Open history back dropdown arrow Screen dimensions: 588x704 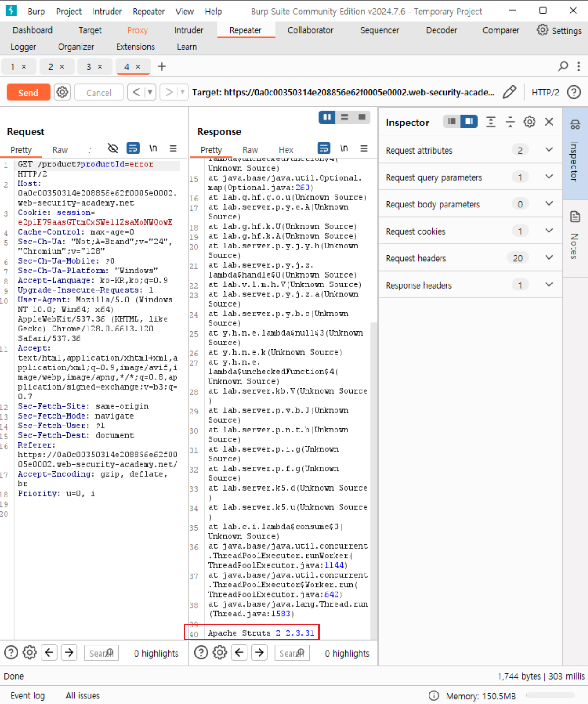tap(150, 92)
